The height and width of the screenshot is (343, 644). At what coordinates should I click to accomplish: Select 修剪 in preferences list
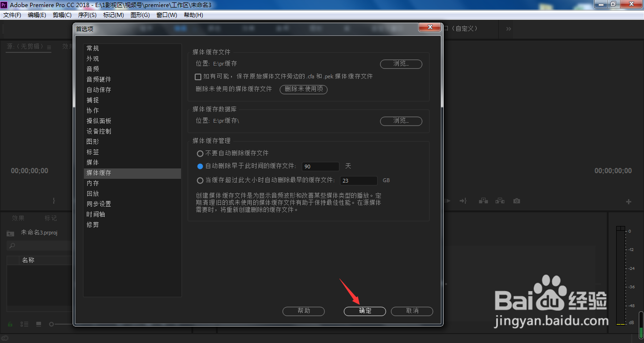point(132,225)
